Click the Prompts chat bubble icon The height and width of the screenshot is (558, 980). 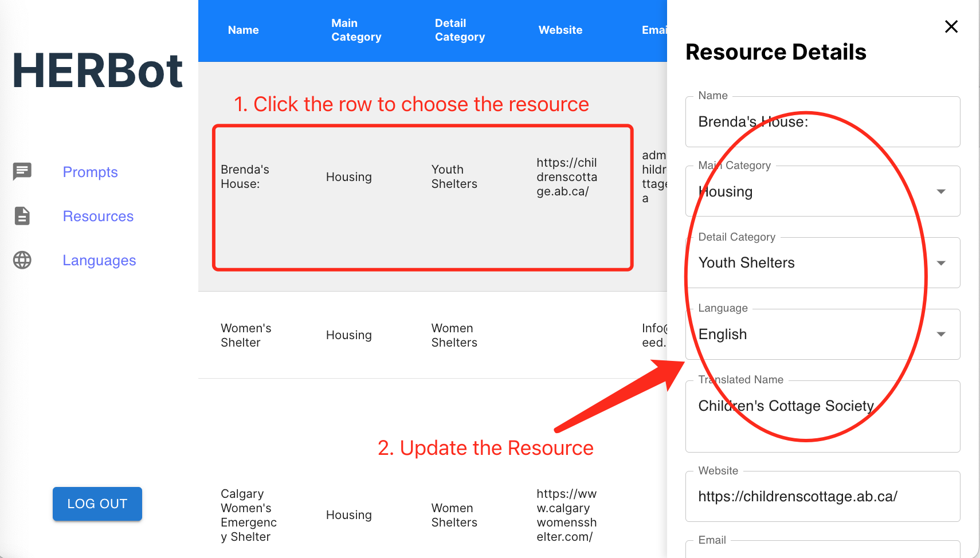click(x=22, y=171)
